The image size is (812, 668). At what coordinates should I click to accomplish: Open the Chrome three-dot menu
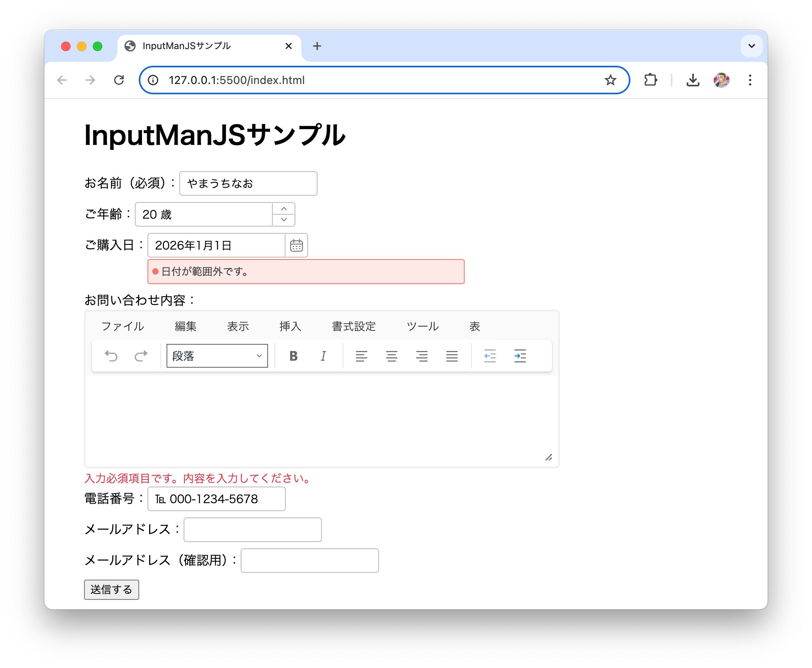coord(750,80)
